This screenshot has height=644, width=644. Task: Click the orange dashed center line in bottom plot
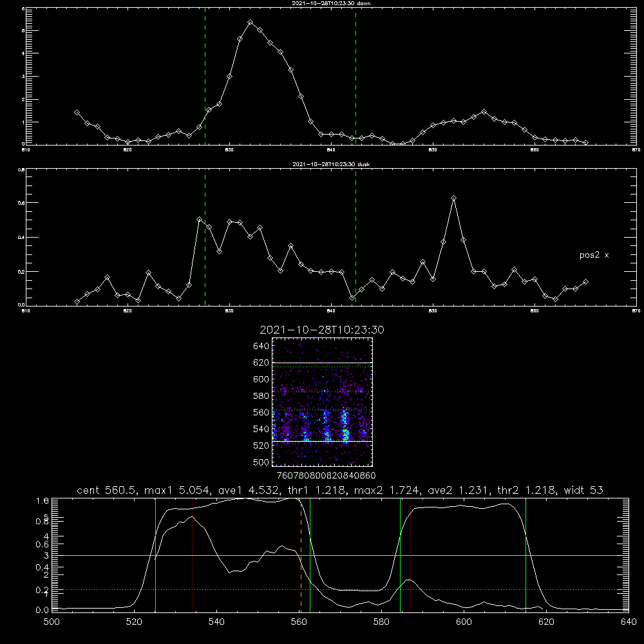pos(301,555)
